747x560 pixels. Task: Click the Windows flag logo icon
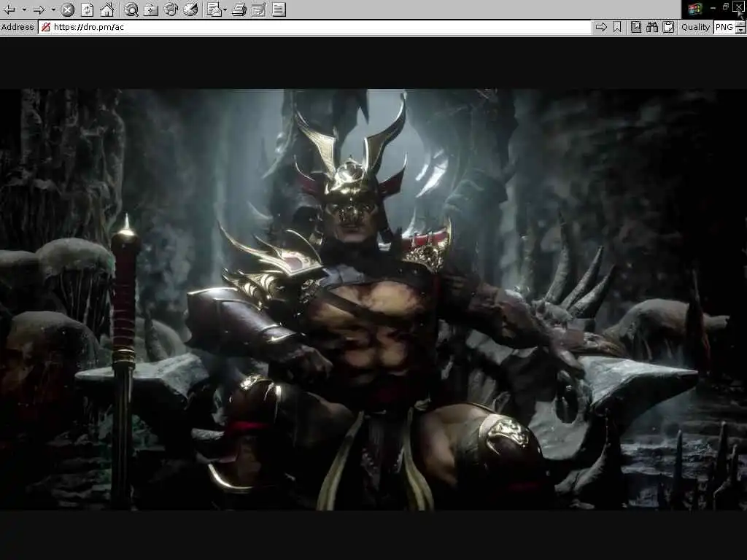694,8
